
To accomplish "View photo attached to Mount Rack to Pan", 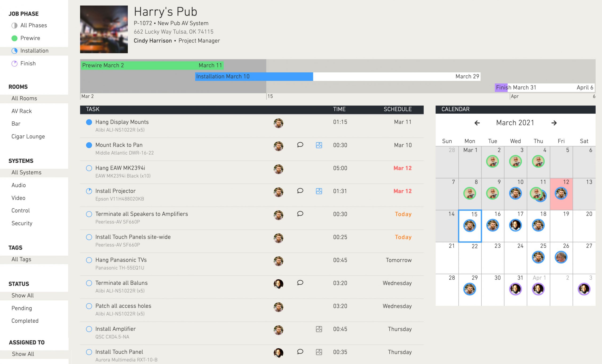I will click(x=319, y=145).
